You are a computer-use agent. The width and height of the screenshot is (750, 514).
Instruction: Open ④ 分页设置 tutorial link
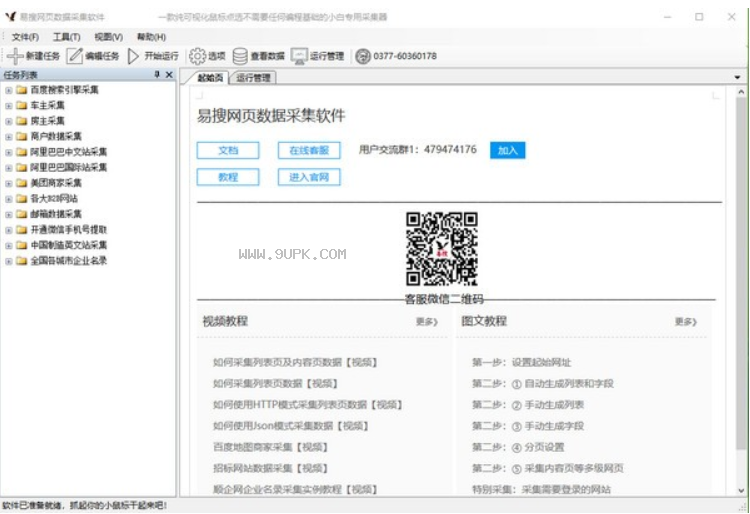518,447
